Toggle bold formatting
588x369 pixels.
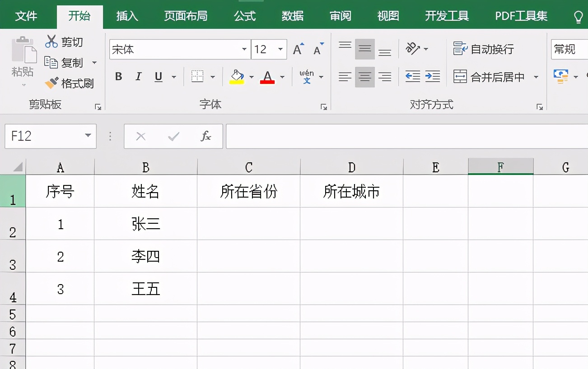pyautogui.click(x=119, y=77)
